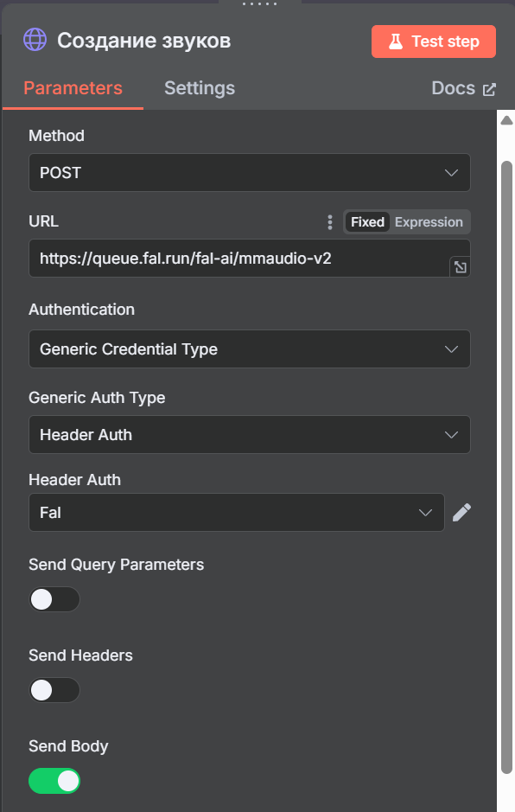
Task: Enable the Send Headers toggle
Action: coord(54,690)
